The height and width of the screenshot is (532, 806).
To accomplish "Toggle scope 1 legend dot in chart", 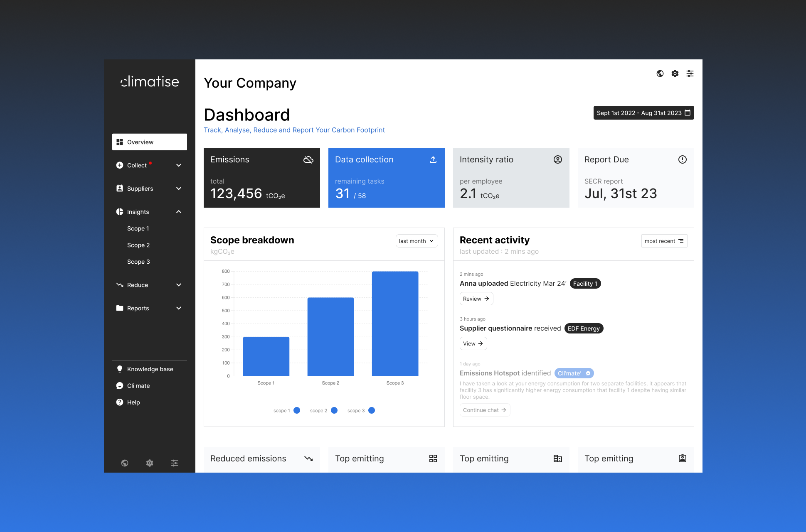I will (297, 410).
